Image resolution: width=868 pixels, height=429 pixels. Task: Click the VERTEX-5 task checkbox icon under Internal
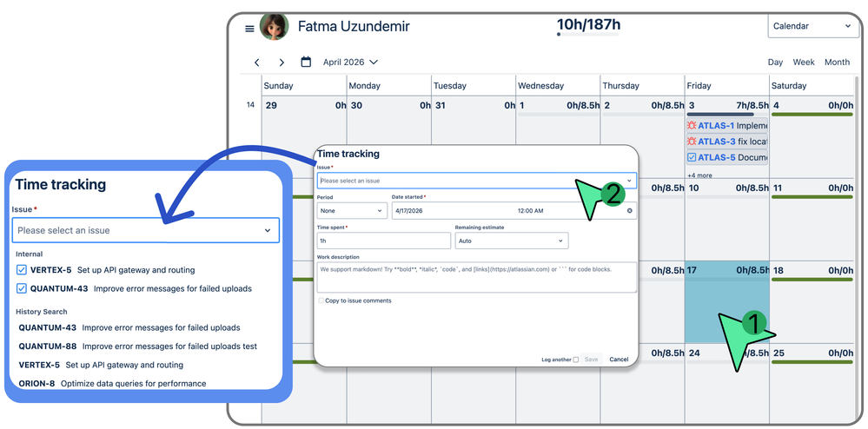click(22, 270)
